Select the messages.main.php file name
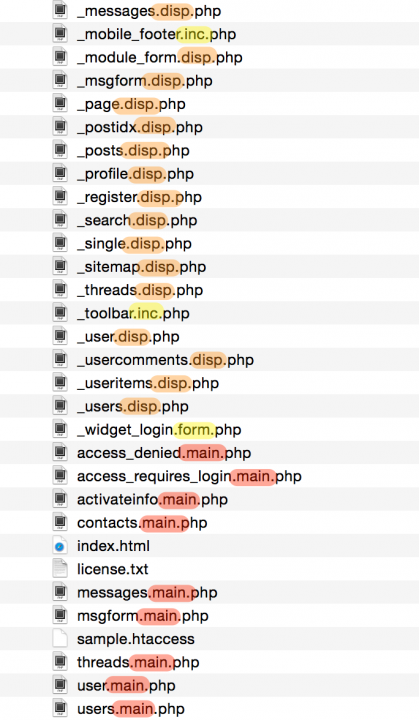 click(147, 592)
